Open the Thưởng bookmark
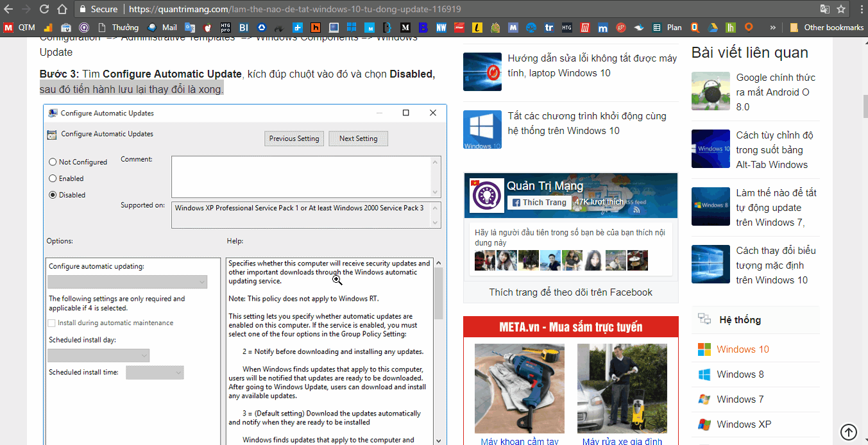 point(117,28)
